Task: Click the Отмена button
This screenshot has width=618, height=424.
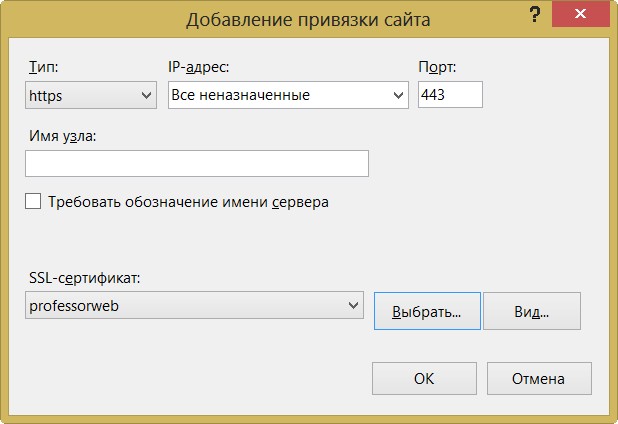Action: pyautogui.click(x=539, y=379)
